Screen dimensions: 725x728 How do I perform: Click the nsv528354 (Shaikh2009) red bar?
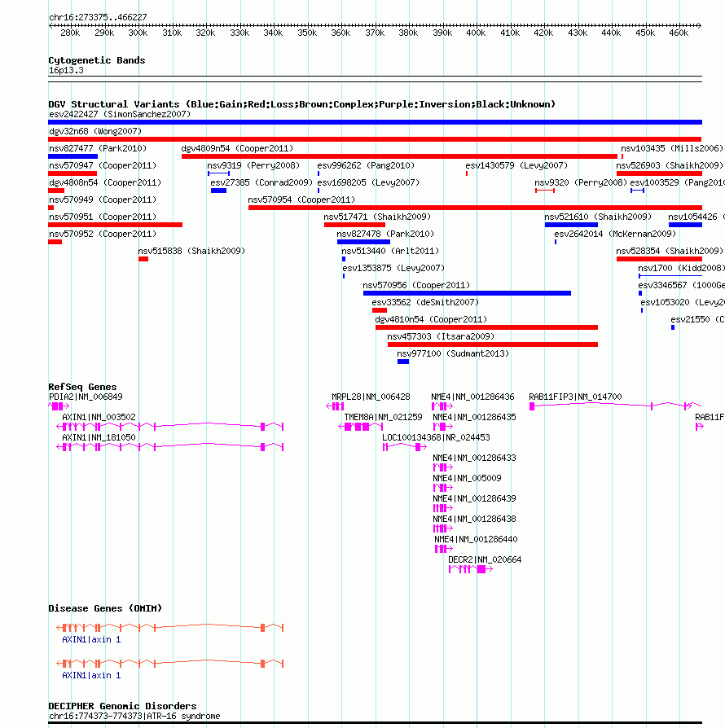pos(659,259)
